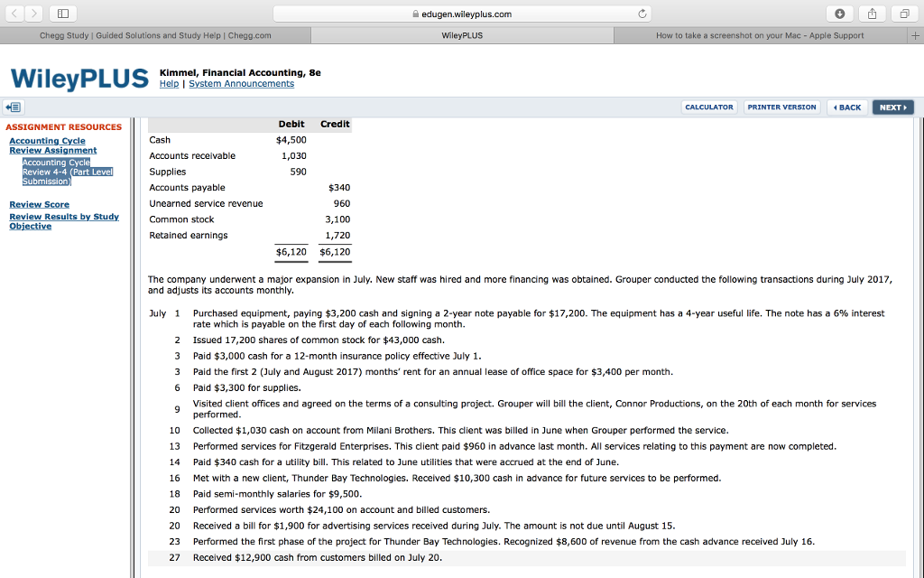Click the 'Retained earnings' row label
Viewport: 924px width, 578px height.
188,236
